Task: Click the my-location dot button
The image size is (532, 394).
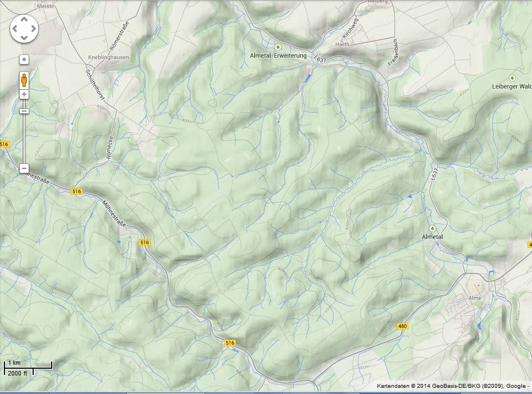Action: coord(24,59)
